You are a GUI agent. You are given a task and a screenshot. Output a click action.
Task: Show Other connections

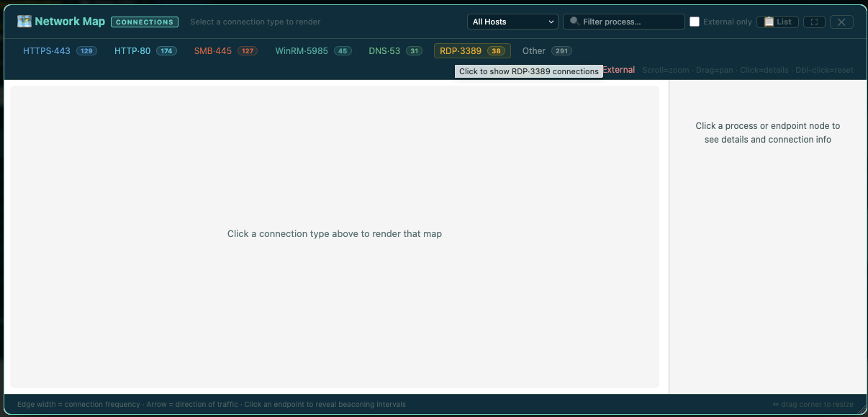click(x=547, y=51)
